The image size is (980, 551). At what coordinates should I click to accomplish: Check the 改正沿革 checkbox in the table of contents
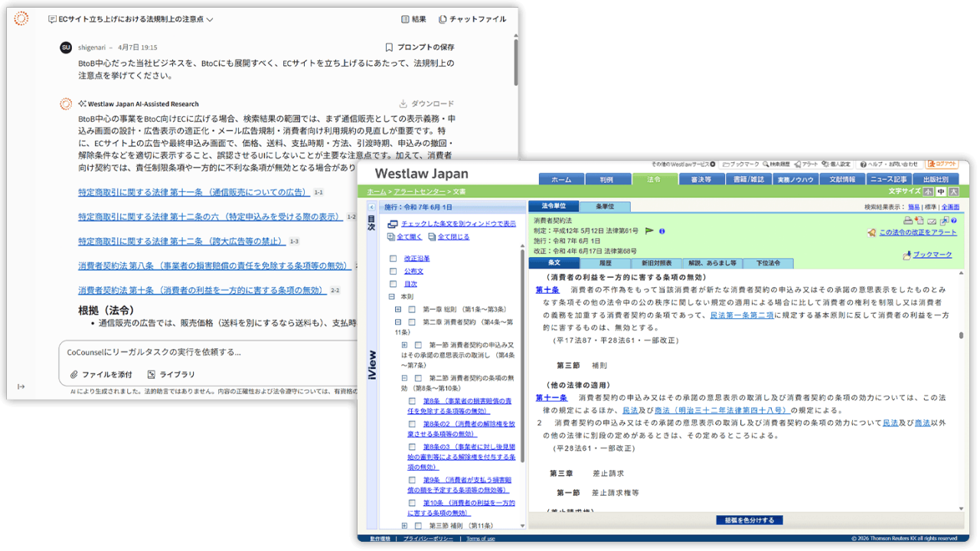(393, 259)
